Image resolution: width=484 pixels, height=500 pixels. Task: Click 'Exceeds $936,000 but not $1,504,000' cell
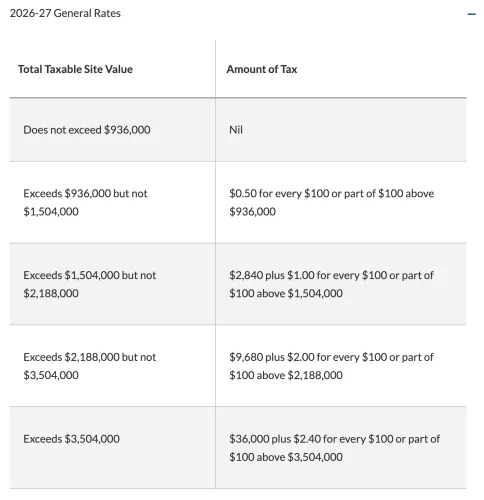coord(113,202)
